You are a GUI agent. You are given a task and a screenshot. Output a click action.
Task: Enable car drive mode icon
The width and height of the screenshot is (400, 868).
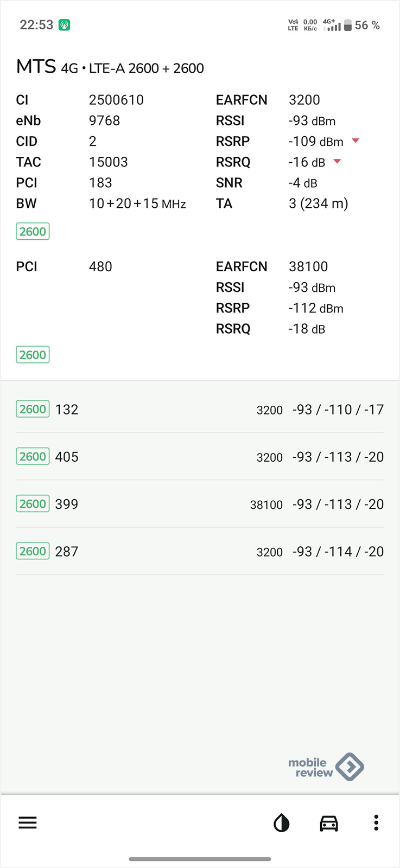329,823
